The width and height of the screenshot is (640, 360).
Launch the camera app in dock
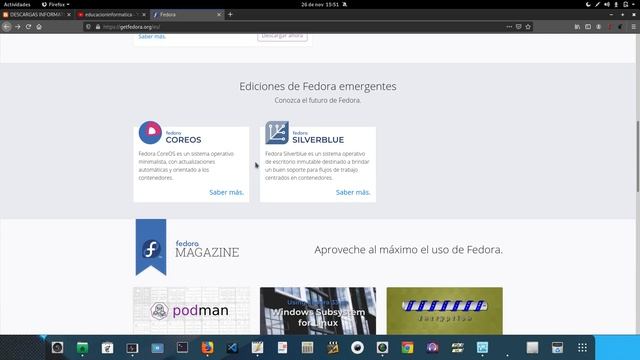(x=57, y=347)
